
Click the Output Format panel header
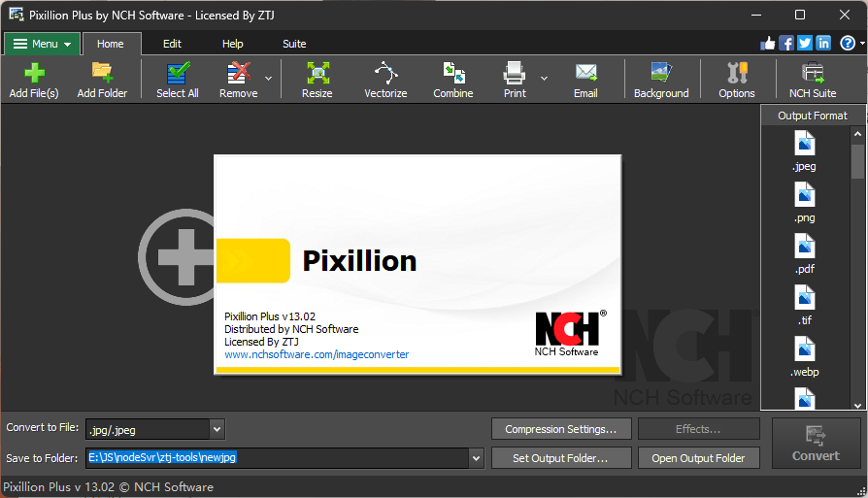pyautogui.click(x=813, y=116)
